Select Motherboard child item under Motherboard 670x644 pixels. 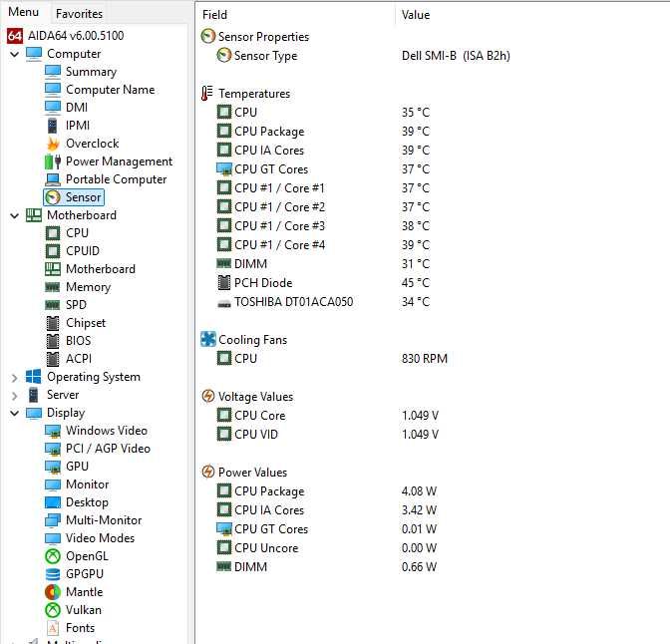[101, 269]
